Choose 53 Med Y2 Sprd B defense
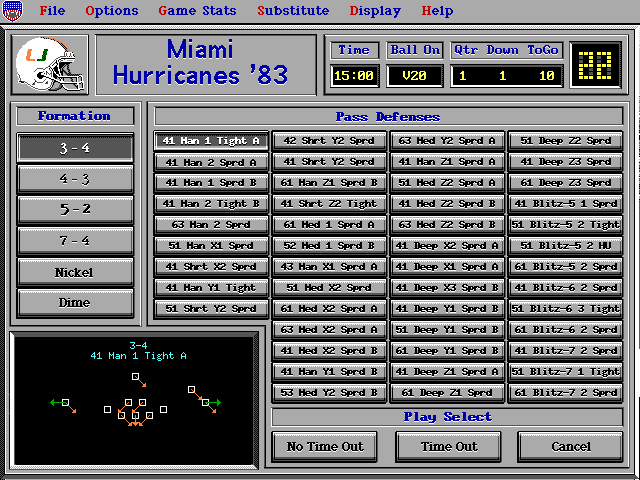Screen dimensions: 640x480 coord(329,393)
